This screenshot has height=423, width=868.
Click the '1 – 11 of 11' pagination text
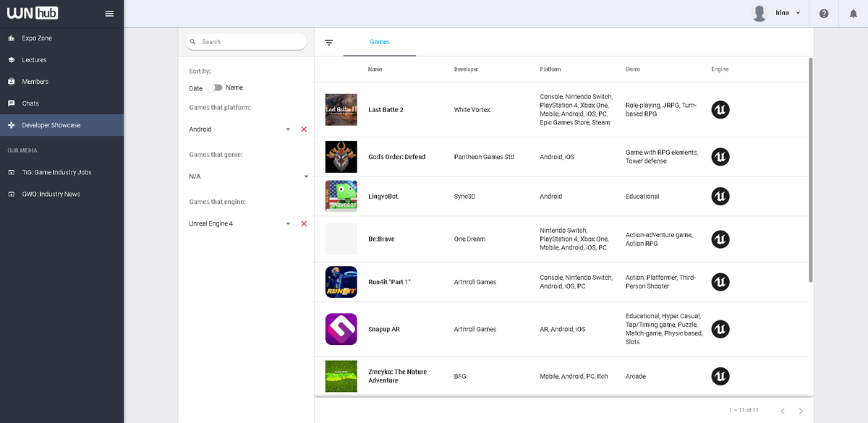click(x=744, y=411)
